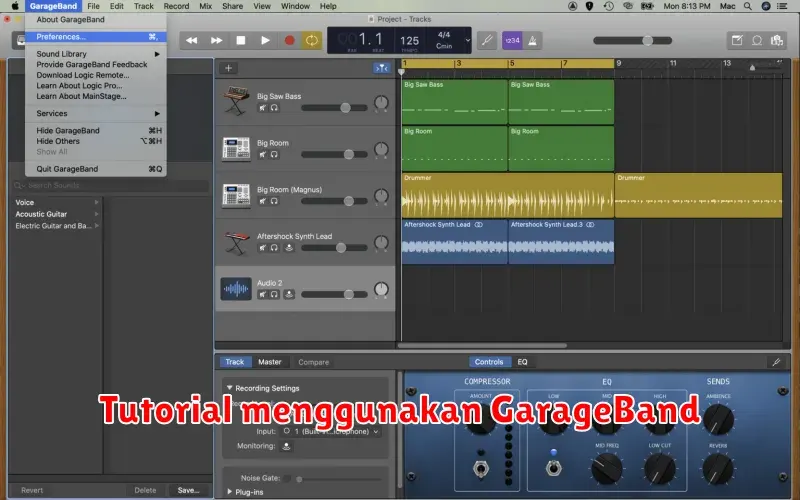This screenshot has height=500, width=800.
Task: Switch to the Master tab
Action: point(269,362)
